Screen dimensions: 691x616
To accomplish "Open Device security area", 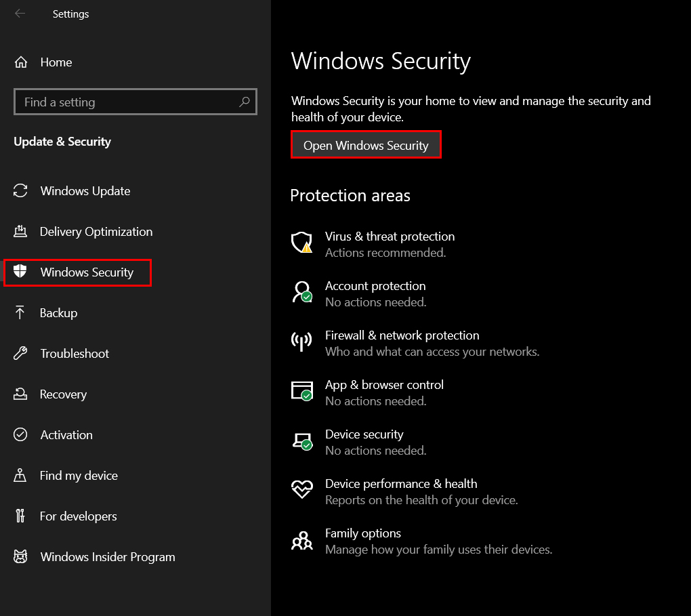I will pos(364,434).
